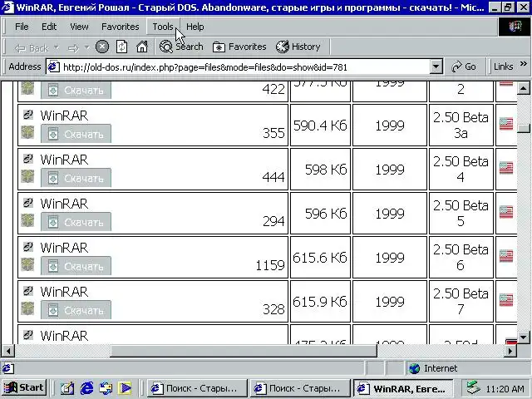The image size is (532, 399).
Task: Click the Refresh page icon
Action: pyautogui.click(x=122, y=47)
